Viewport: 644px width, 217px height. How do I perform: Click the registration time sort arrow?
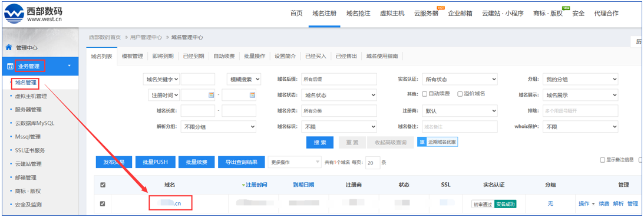(x=243, y=185)
